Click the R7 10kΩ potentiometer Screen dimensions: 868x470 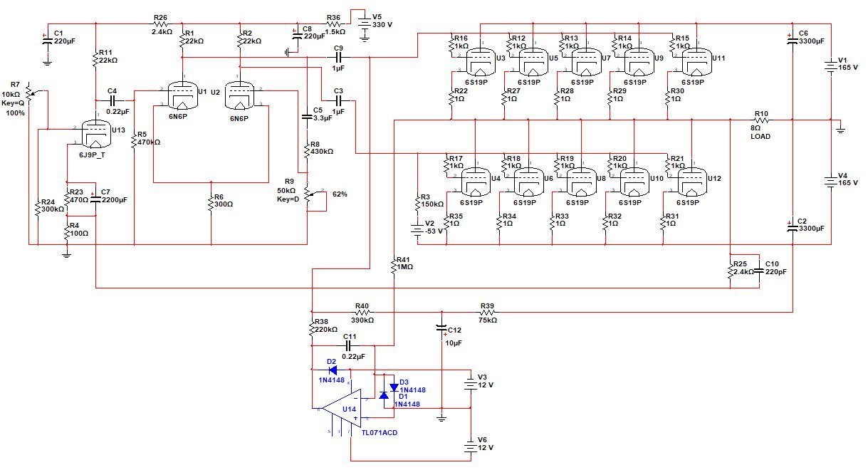(x=28, y=93)
